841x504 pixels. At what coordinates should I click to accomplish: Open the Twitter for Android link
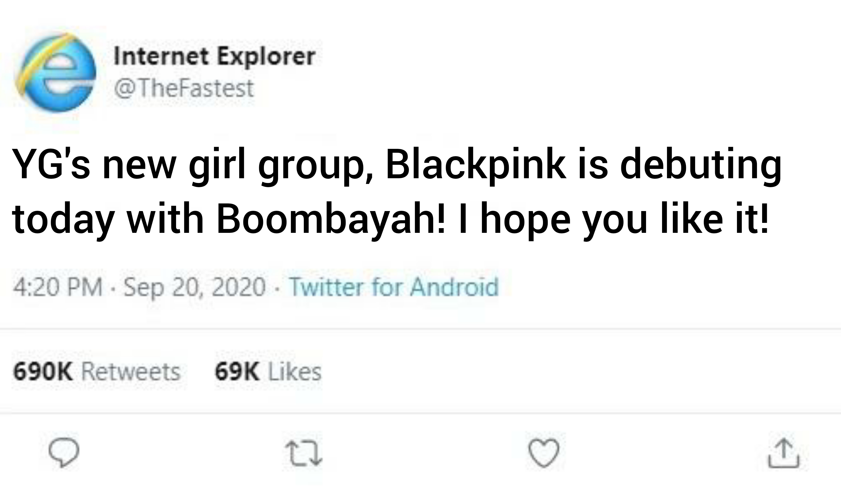(394, 287)
